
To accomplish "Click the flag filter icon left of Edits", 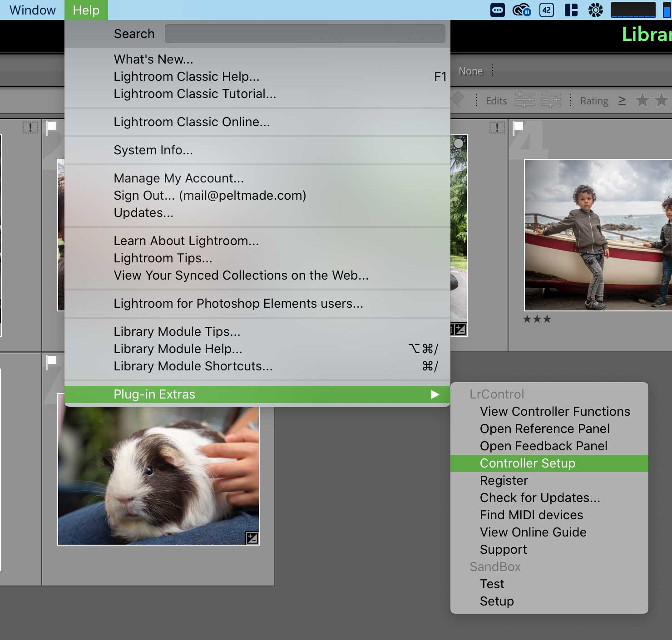I will 458,100.
